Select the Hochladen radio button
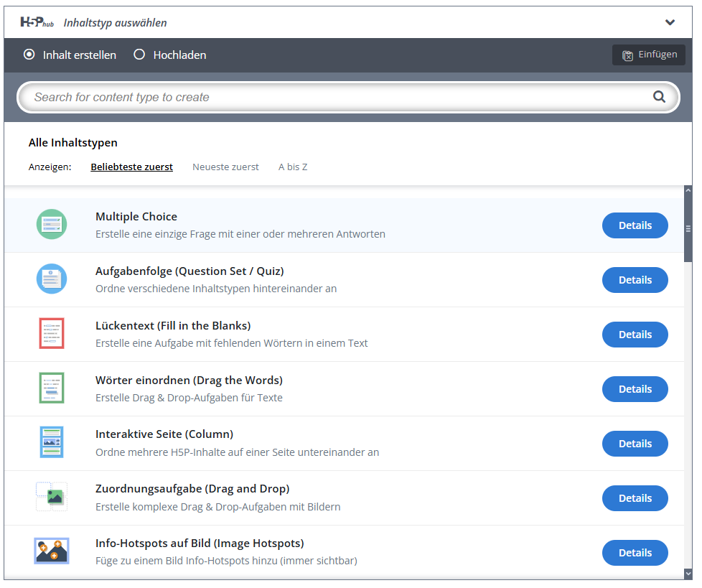Viewport: 702px width, 588px height. [140, 55]
